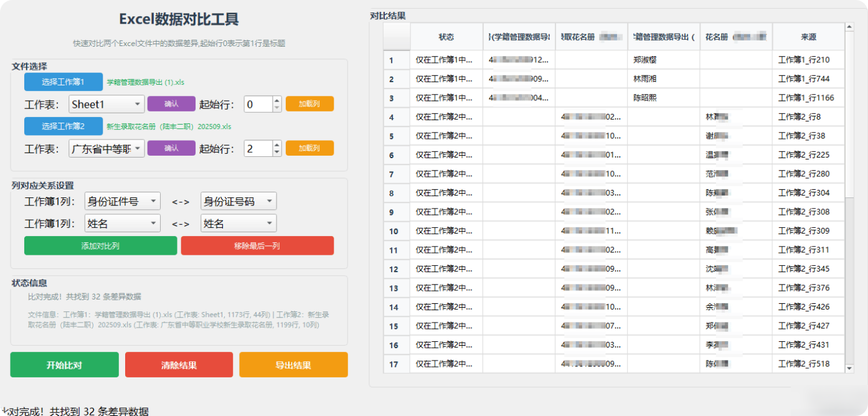Expand the 身份证号码 column dropdown
Image resolution: width=868 pixels, height=416 pixels.
coord(238,201)
